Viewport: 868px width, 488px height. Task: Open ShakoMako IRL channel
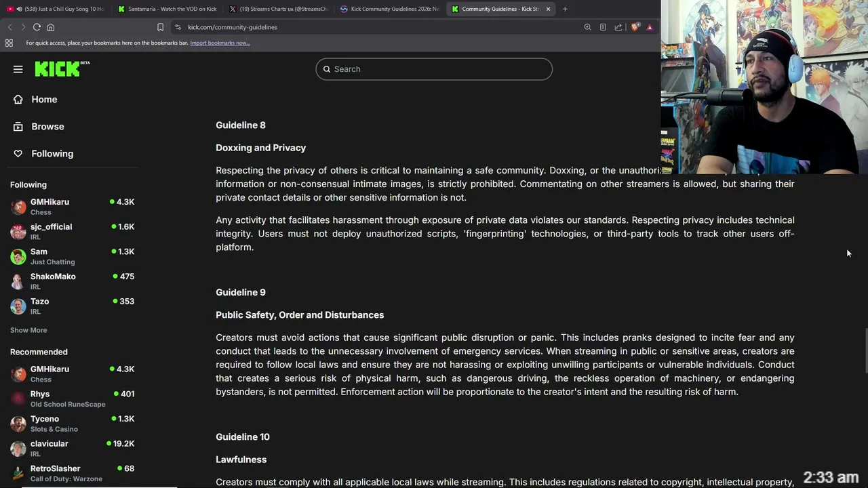pos(72,281)
